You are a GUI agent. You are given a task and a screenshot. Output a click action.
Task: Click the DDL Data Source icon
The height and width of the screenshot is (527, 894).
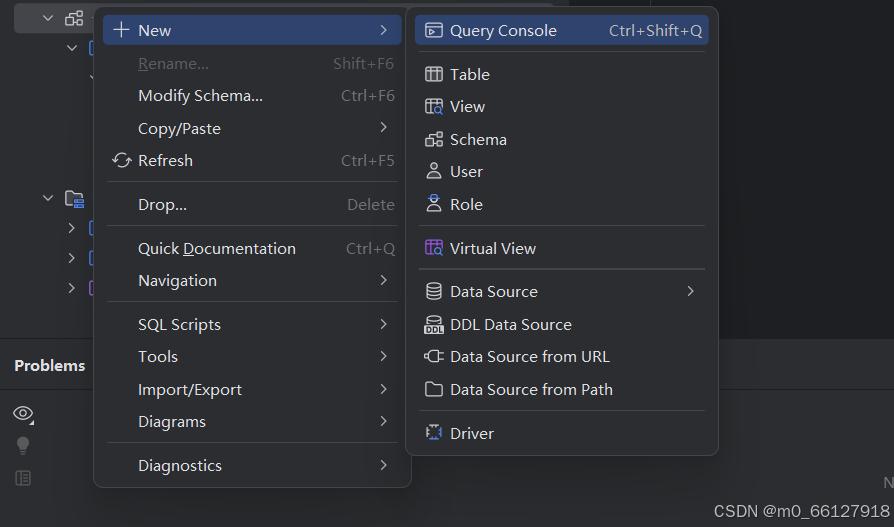point(434,325)
